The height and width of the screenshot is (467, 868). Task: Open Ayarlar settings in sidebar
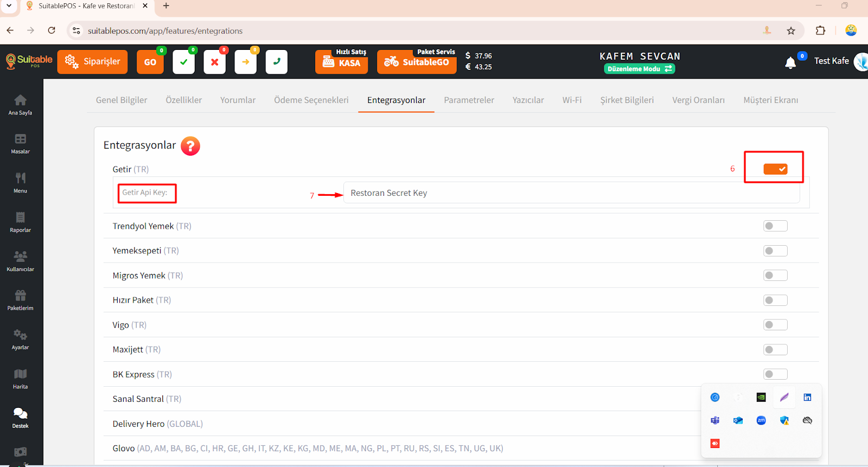coord(20,339)
